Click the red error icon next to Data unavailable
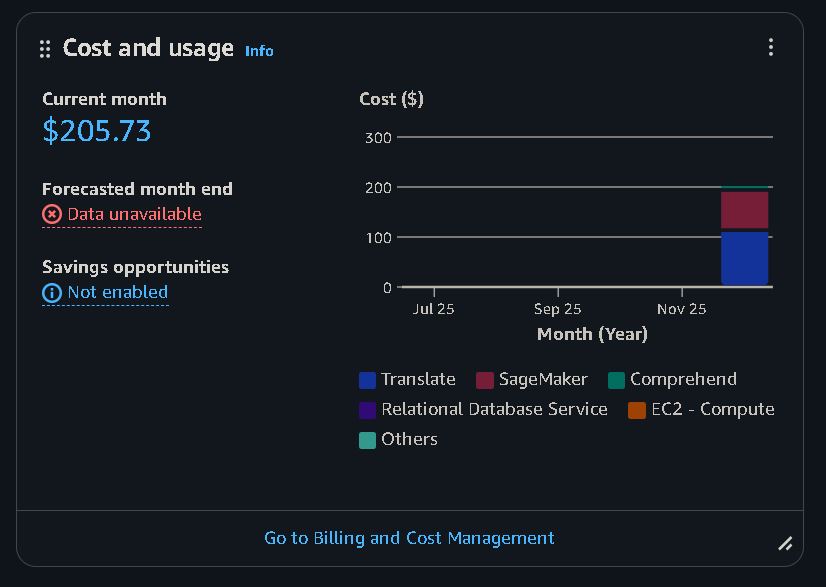 point(52,214)
